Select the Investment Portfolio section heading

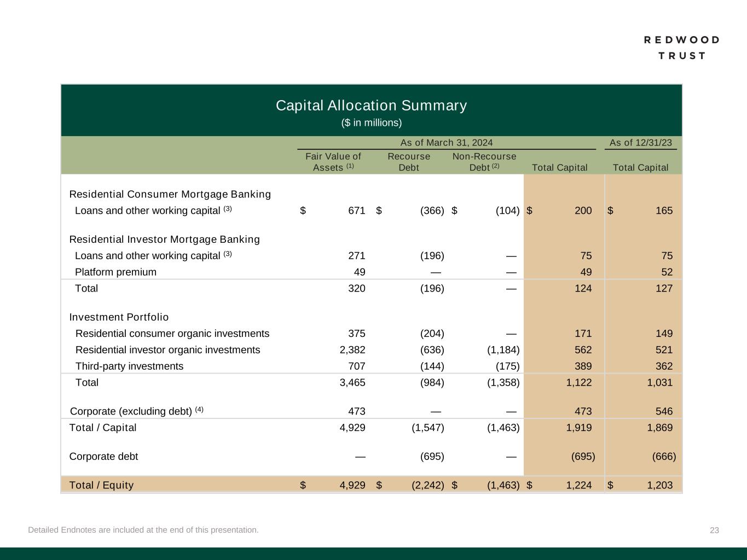coord(119,317)
